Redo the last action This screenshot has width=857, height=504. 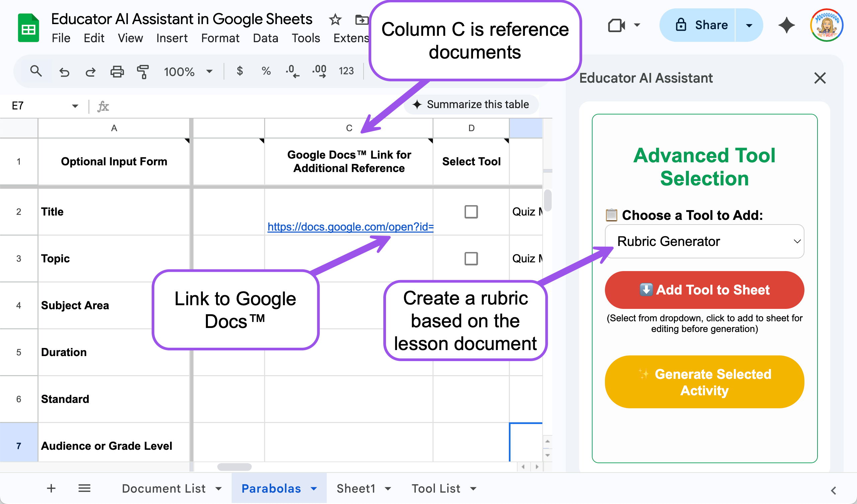[90, 72]
